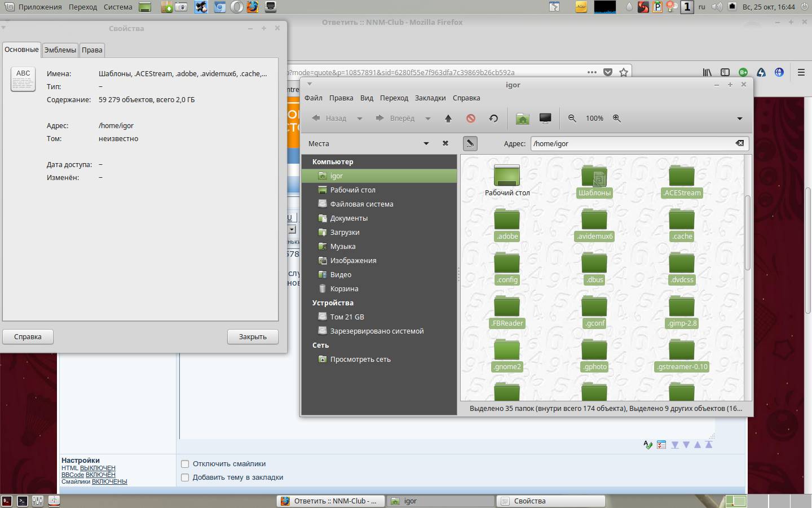Open the view mode dropdown in toolbar
The image size is (812, 508).
739,119
